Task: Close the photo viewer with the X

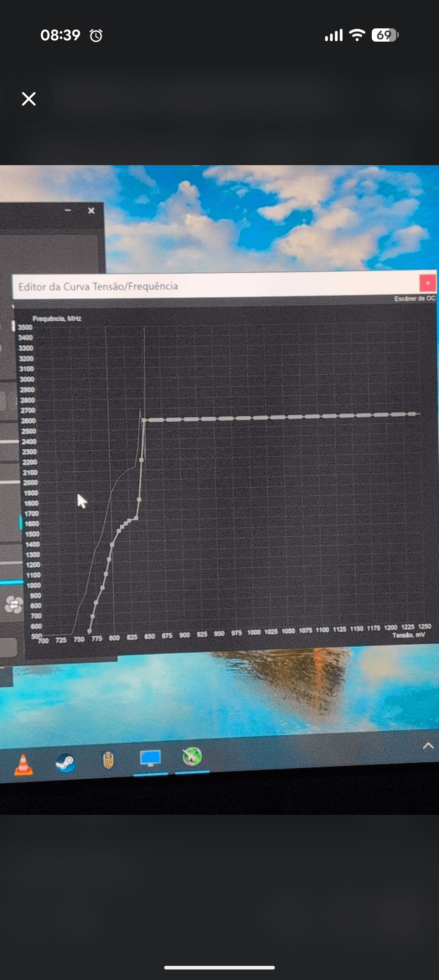Action: click(29, 99)
